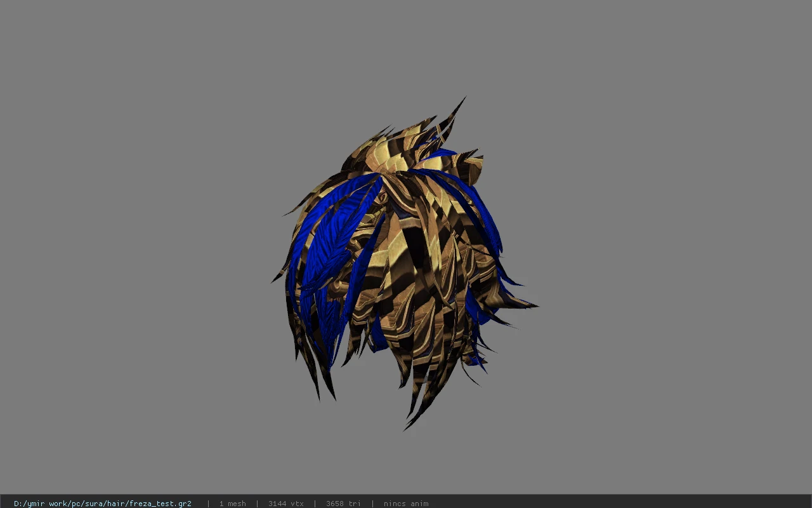Click the file path freza_test.gr2 in status bar
Image resolution: width=812 pixels, height=508 pixels.
click(103, 504)
